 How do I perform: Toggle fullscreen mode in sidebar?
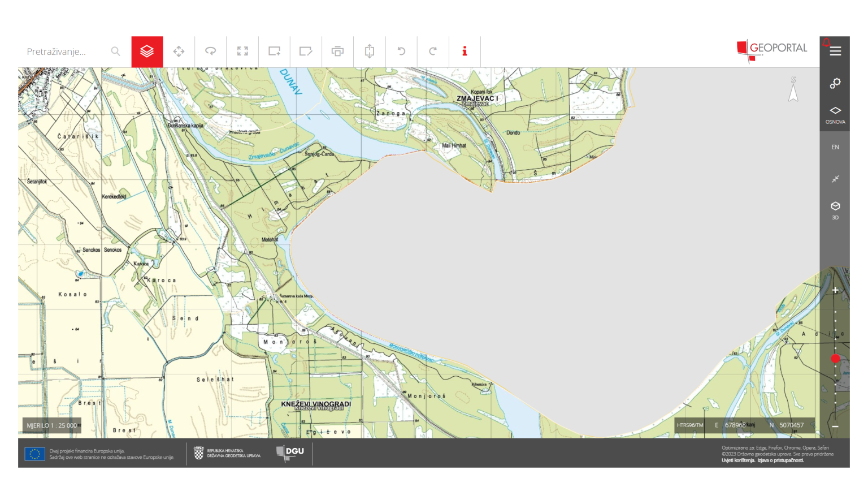point(835,179)
